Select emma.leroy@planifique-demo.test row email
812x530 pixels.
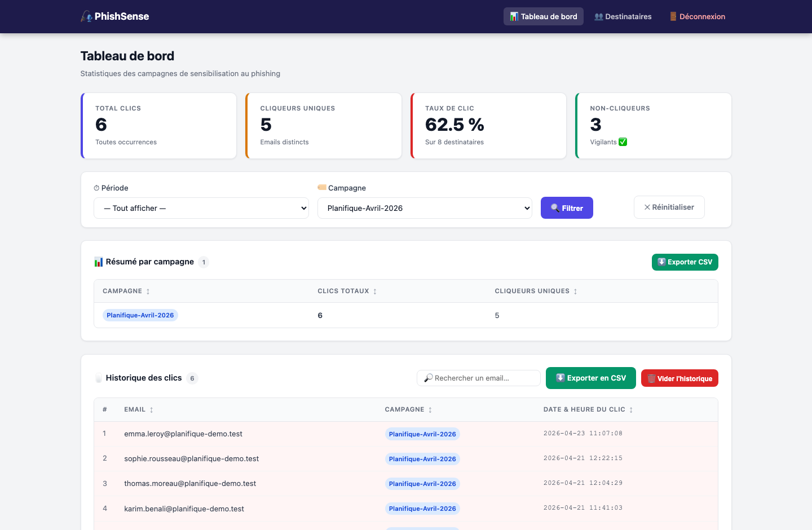pos(183,434)
